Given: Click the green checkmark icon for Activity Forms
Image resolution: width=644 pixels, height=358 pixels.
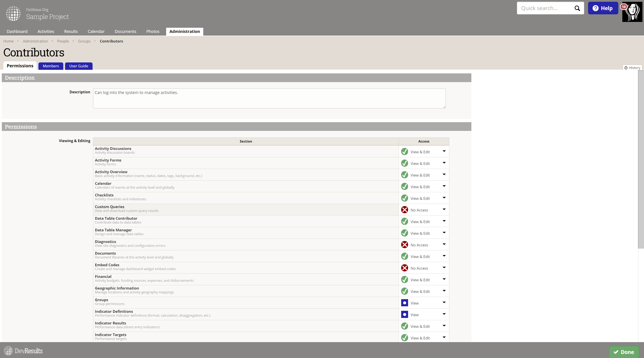Looking at the screenshot, I should click(x=405, y=163).
